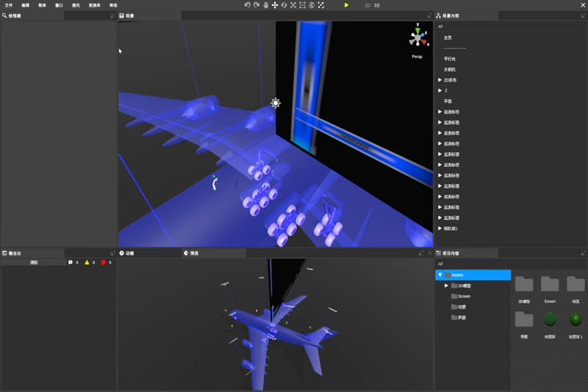Image resolution: width=588 pixels, height=392 pixels.
Task: Select the dark green 材质球 material swatch
Action: click(x=550, y=319)
